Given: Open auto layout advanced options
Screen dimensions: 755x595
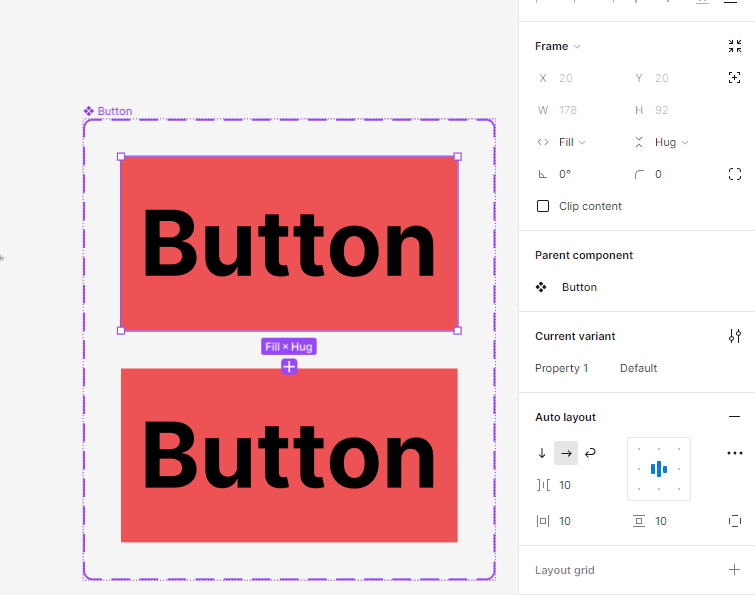Looking at the screenshot, I should (x=735, y=453).
